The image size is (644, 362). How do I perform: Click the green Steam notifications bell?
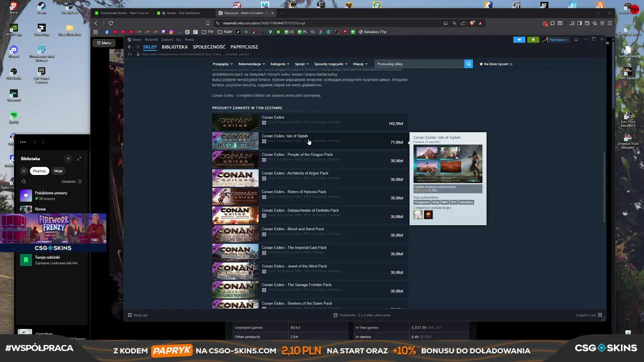(533, 40)
